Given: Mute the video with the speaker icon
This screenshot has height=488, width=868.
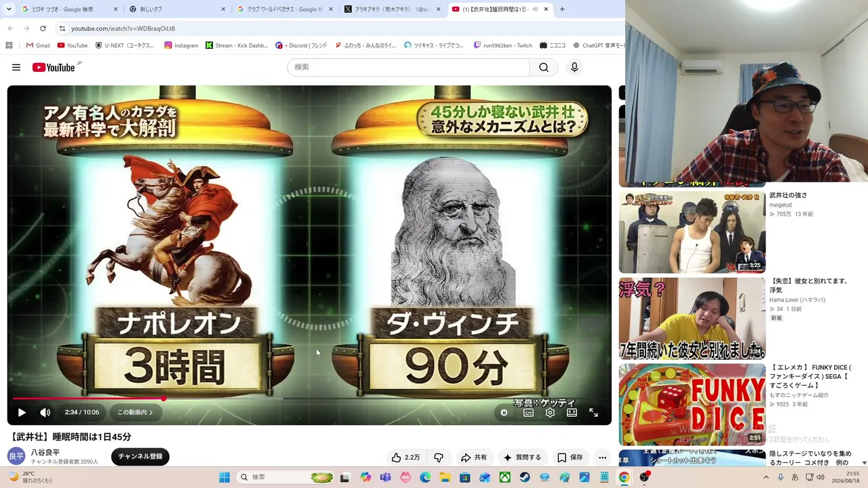Looking at the screenshot, I should click(45, 412).
